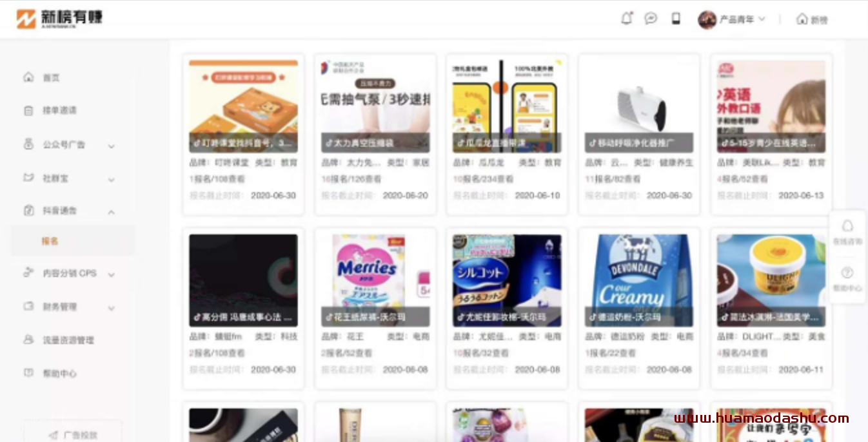Click the 帮助中心 sidebar icon
This screenshot has width=868, height=442.
(28, 373)
